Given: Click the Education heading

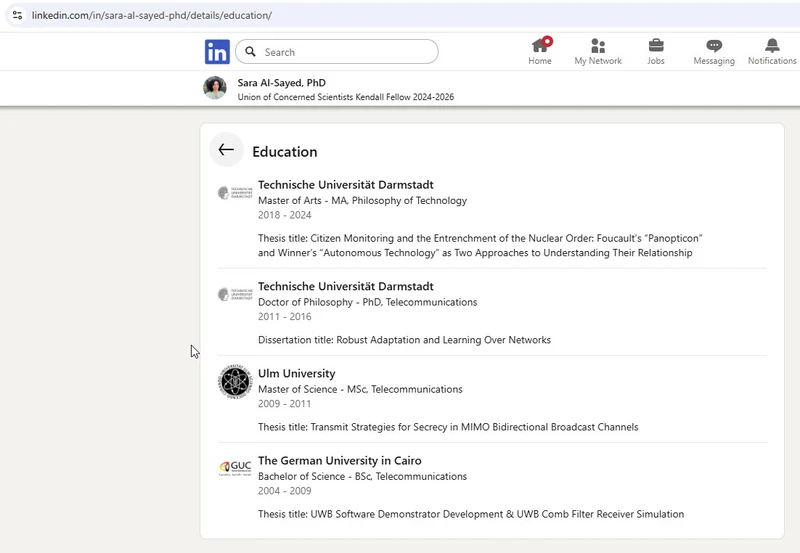Looking at the screenshot, I should pos(285,152).
